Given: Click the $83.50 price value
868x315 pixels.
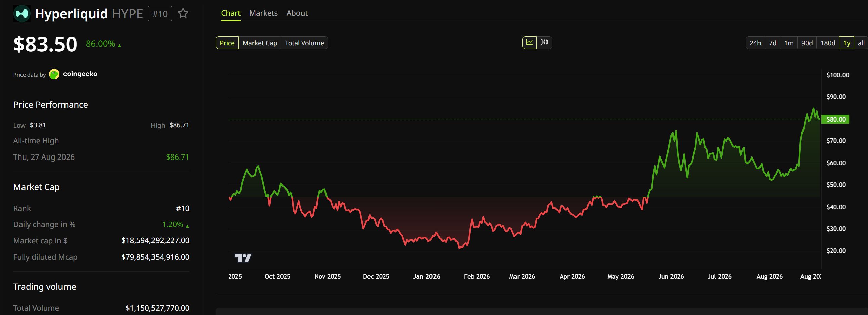Looking at the screenshot, I should (45, 44).
